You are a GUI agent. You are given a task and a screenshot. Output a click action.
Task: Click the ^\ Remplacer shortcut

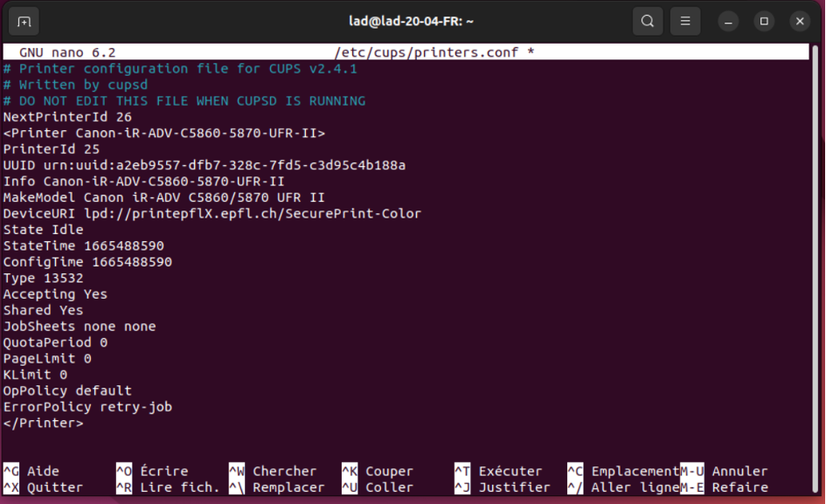tap(277, 487)
